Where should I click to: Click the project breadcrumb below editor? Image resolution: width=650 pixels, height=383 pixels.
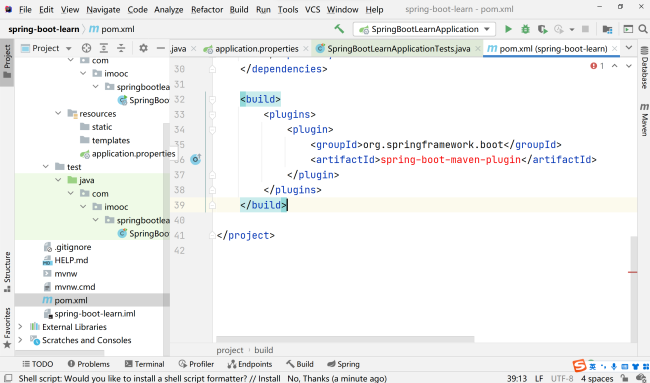click(230, 350)
